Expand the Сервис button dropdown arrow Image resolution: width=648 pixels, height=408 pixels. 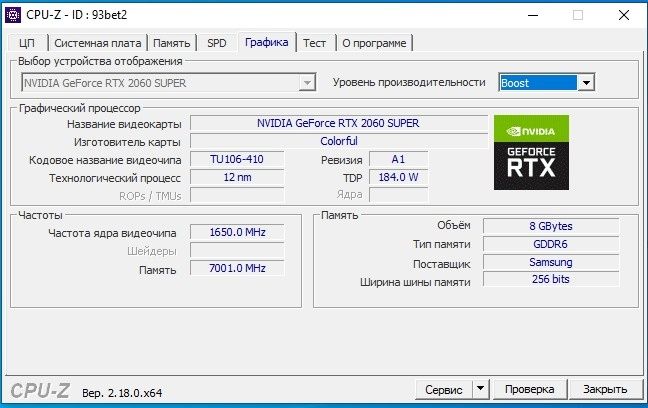tap(480, 389)
